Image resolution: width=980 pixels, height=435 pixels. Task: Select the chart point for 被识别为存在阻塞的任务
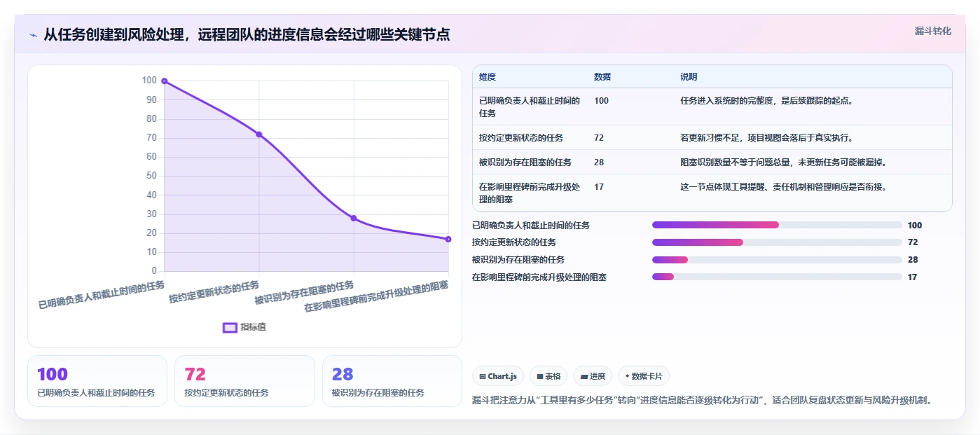[354, 218]
